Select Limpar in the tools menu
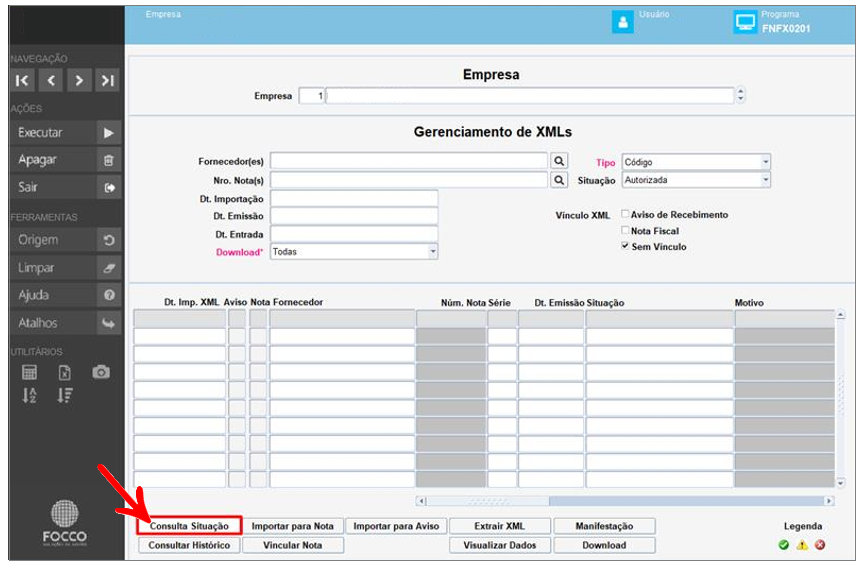 (x=53, y=268)
